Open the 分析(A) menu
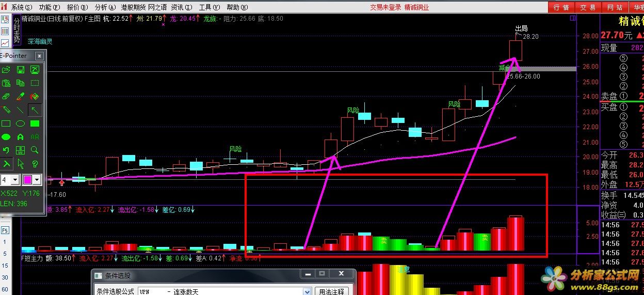 [105, 7]
